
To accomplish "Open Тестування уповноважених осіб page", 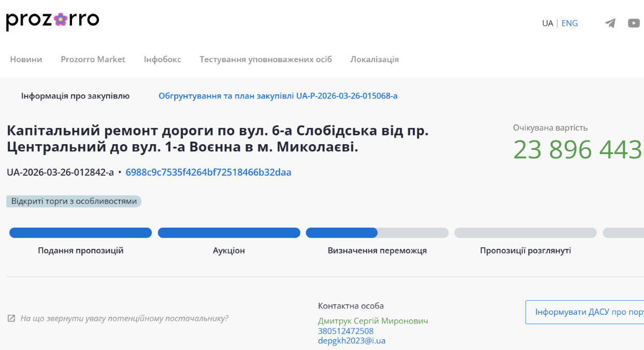I will point(265,59).
